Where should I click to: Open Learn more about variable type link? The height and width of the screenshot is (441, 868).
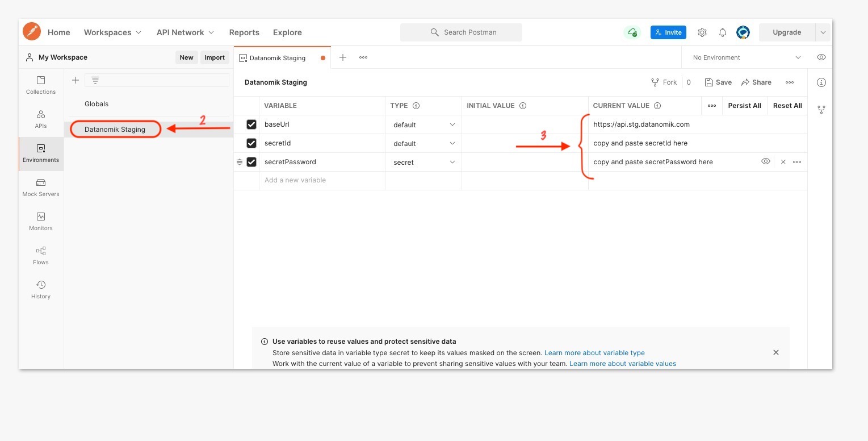pos(594,353)
